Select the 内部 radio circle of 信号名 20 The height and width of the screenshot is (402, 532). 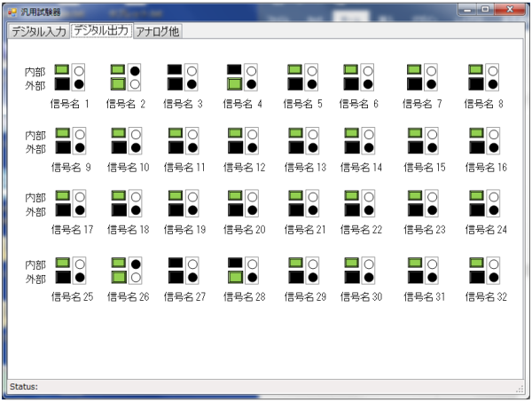pyautogui.click(x=251, y=196)
